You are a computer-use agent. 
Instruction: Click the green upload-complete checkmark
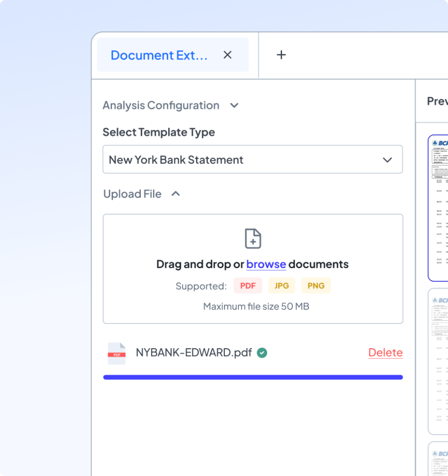(x=262, y=353)
